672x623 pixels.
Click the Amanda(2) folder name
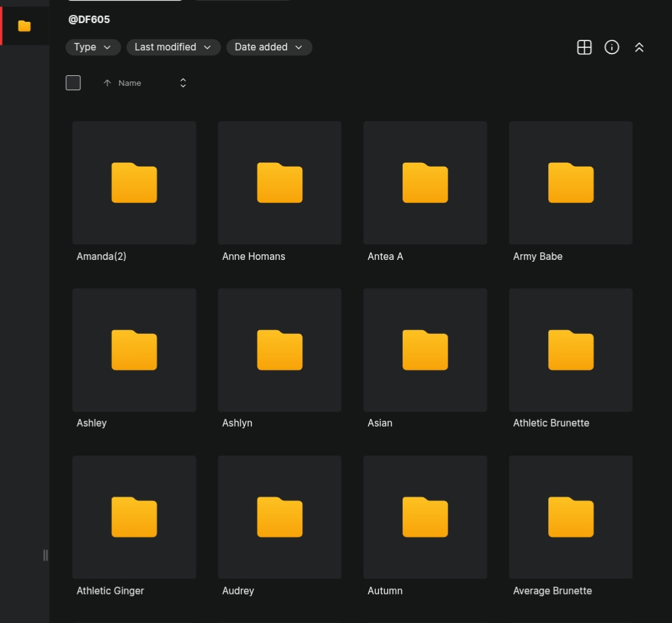101,257
